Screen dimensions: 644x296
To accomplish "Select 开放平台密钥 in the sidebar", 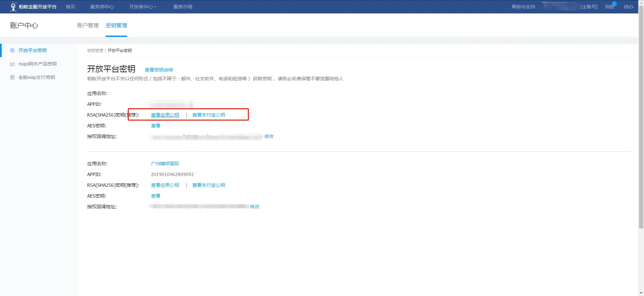I will [x=33, y=50].
